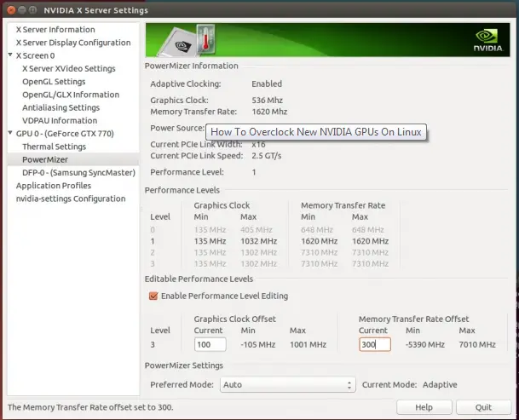Select Thermal Settings in sidebar
Image resolution: width=519 pixels, height=420 pixels.
point(54,147)
